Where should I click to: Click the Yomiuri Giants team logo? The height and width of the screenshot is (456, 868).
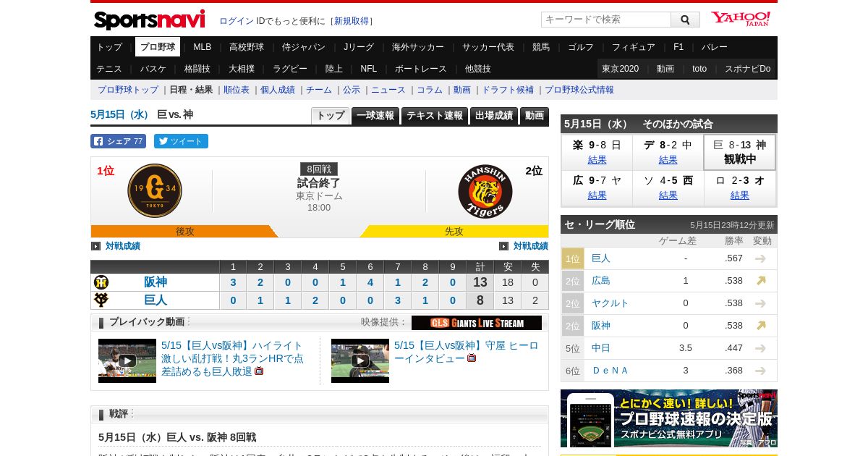tap(155, 190)
